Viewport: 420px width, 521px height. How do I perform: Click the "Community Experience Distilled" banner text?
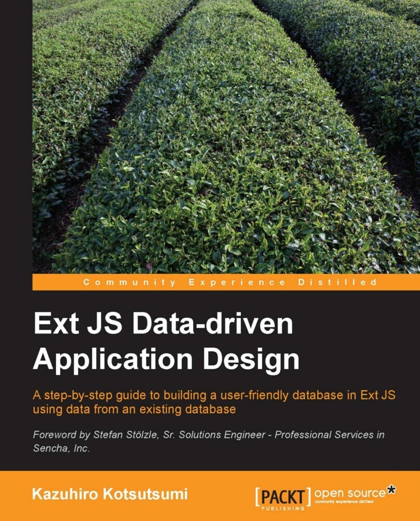230,282
